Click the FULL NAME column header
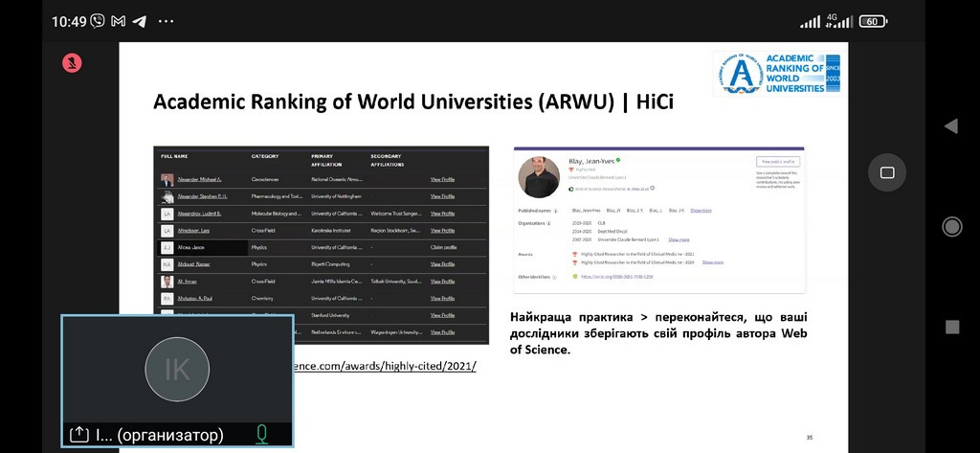The width and height of the screenshot is (980, 453). click(174, 156)
